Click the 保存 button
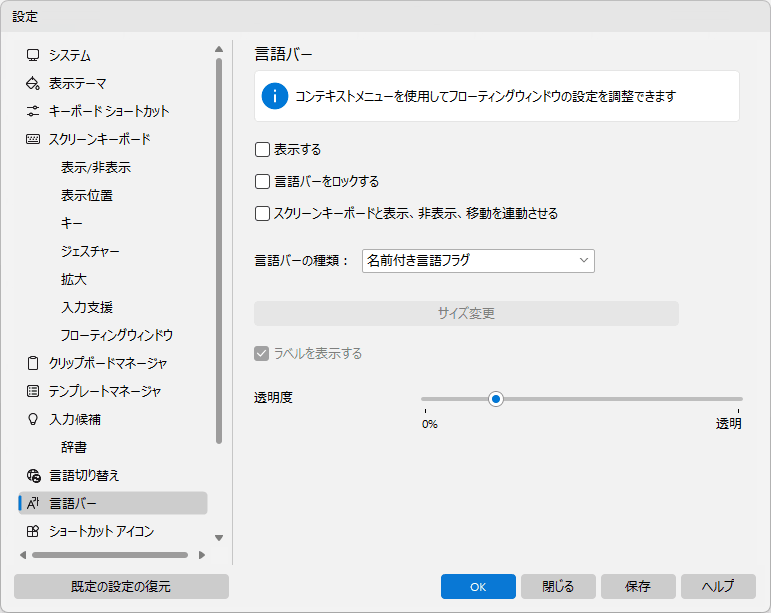This screenshot has height=613, width=771. click(638, 586)
